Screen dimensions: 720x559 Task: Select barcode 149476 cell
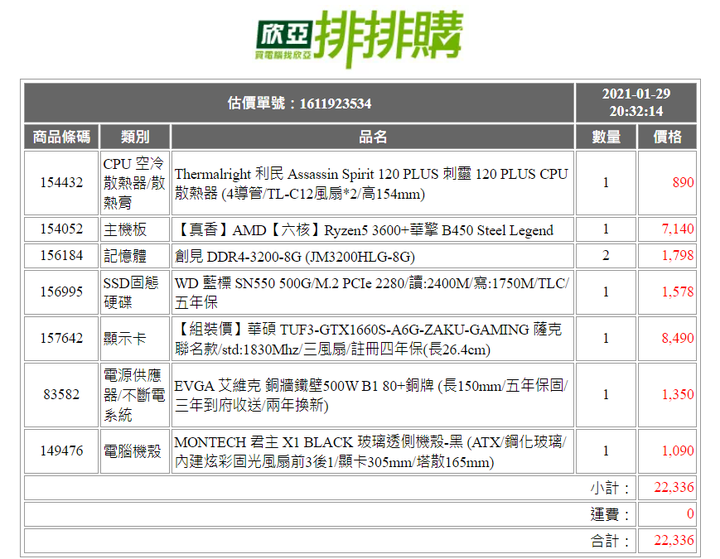pos(62,451)
